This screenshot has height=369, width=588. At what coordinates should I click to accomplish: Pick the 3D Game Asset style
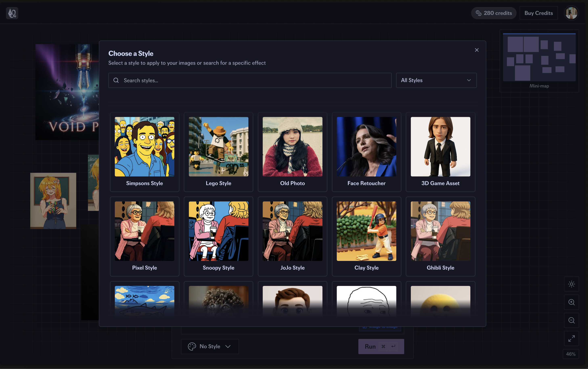440,152
